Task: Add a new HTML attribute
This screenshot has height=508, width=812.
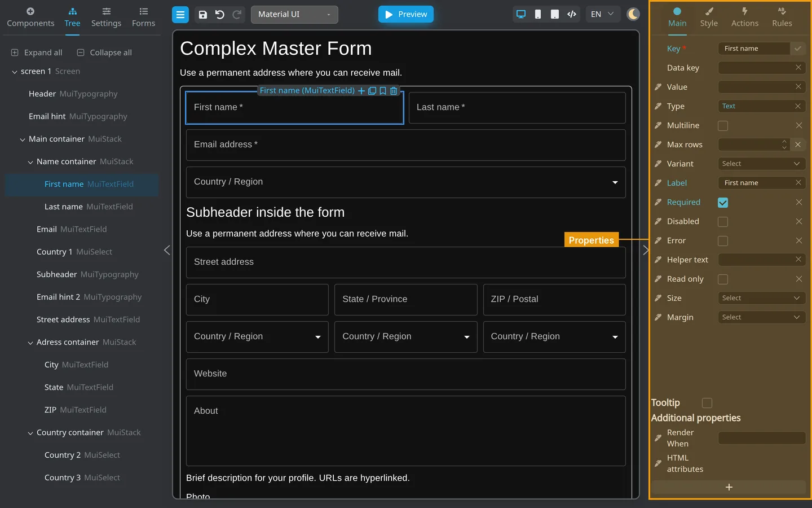Action: (729, 487)
